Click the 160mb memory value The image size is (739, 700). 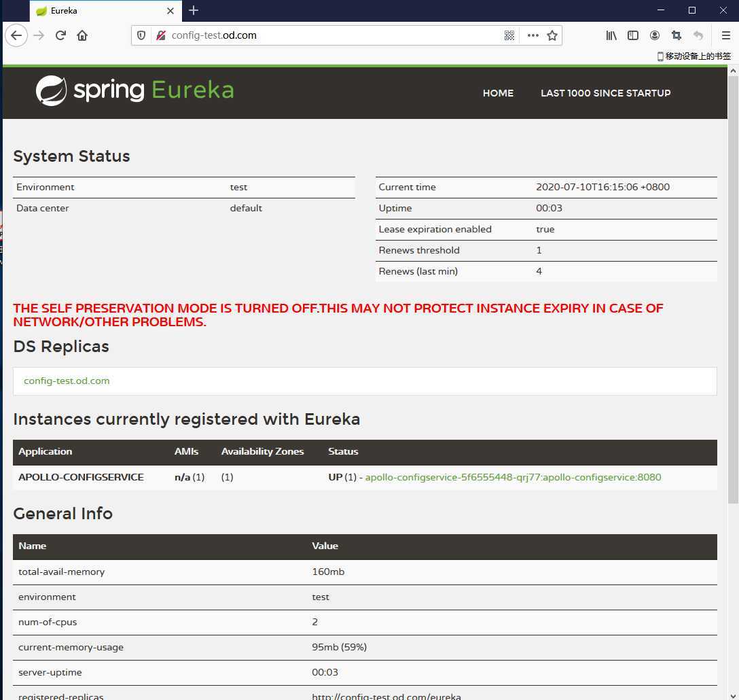[328, 572]
